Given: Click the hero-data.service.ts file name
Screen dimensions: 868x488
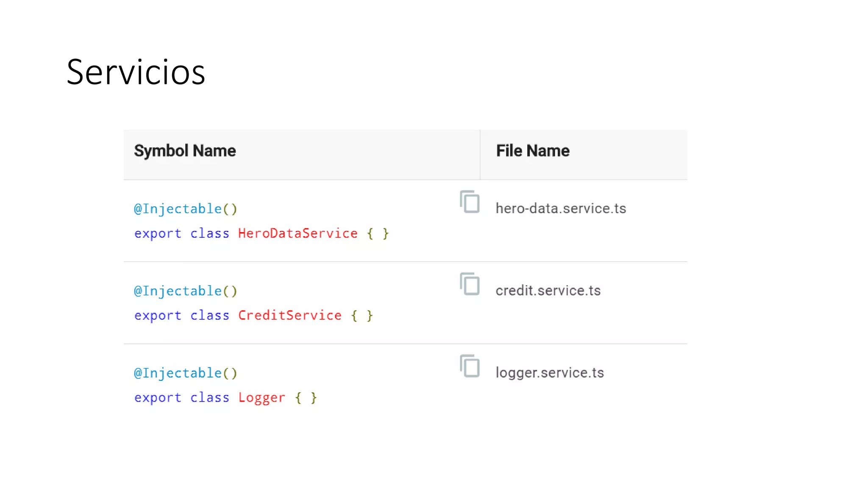Looking at the screenshot, I should 561,208.
